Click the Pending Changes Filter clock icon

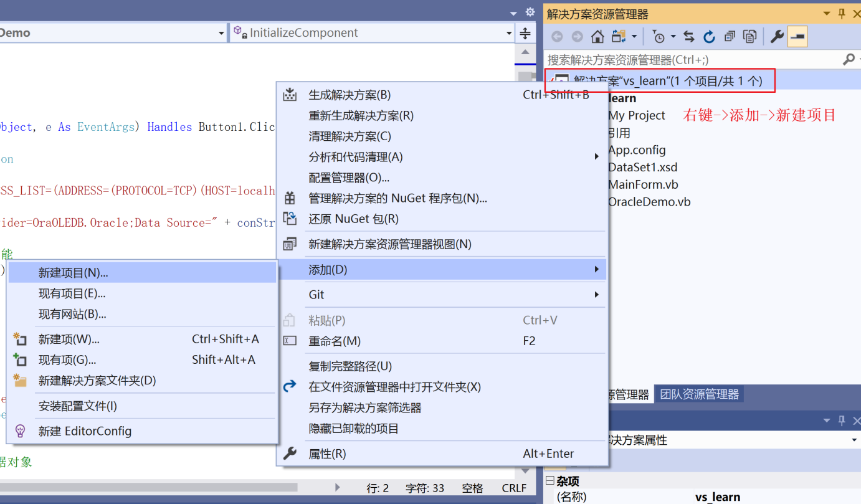(659, 36)
